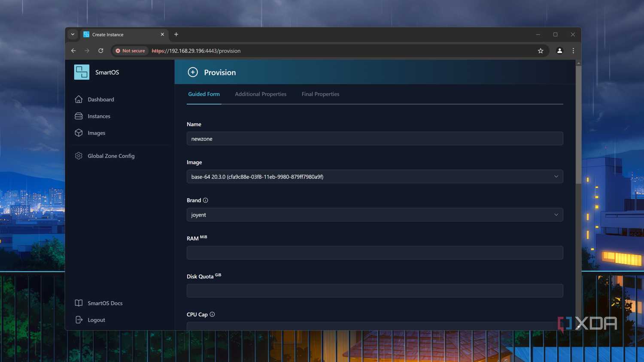
Task: Switch to Additional Properties tab
Action: point(261,94)
